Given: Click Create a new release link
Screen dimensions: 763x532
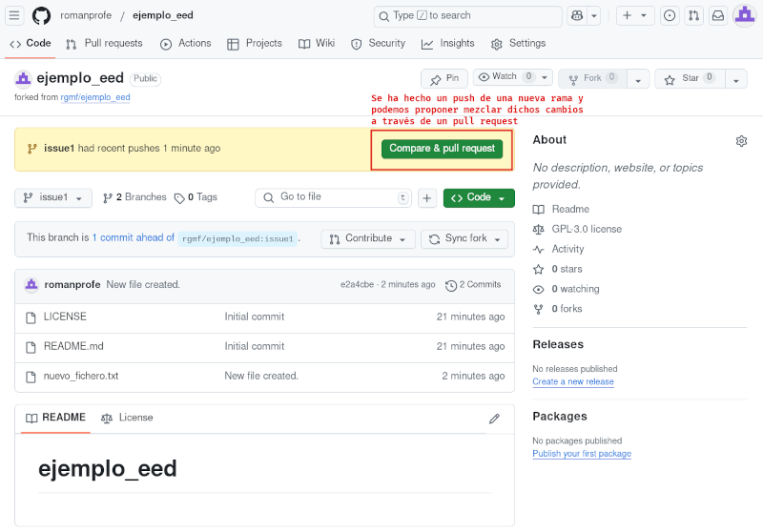Looking at the screenshot, I should (573, 381).
